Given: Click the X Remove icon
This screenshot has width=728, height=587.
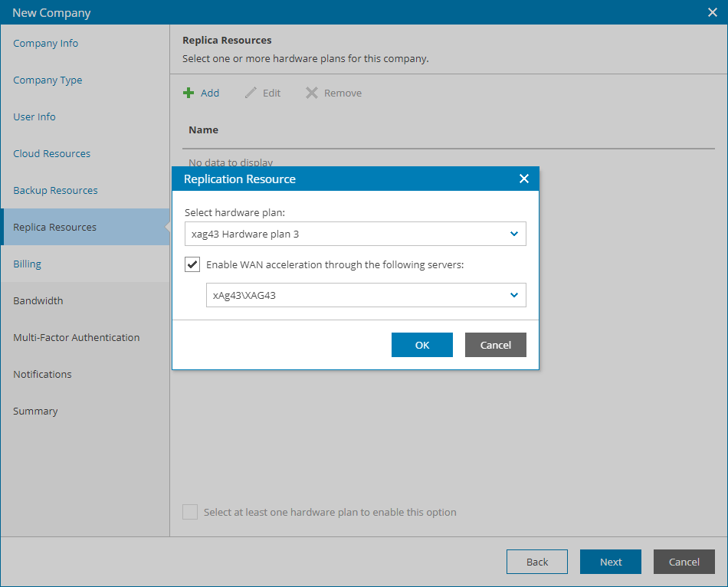Looking at the screenshot, I should [x=312, y=93].
